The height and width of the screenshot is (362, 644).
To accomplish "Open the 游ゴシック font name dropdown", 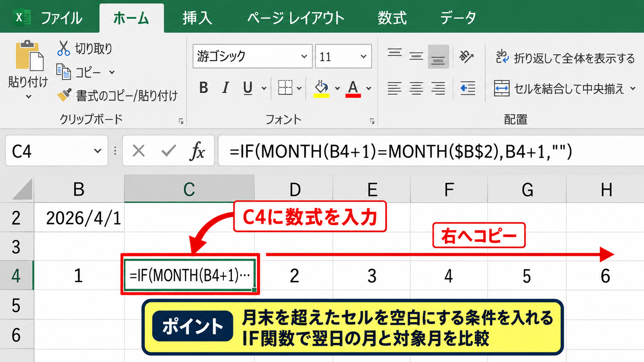I will pyautogui.click(x=304, y=57).
